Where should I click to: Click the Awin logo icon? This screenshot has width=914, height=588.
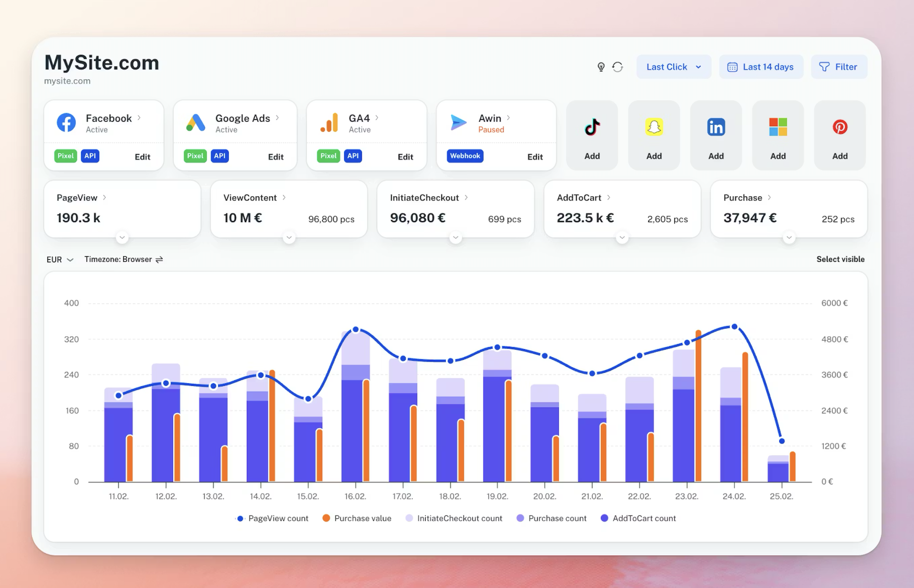point(458,122)
